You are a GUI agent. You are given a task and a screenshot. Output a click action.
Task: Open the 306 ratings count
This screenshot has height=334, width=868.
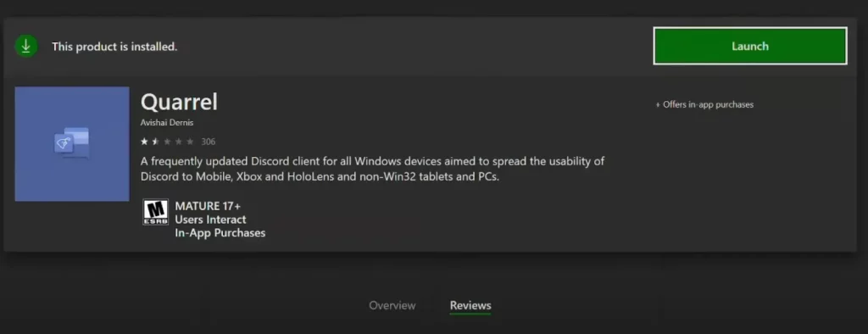pos(209,142)
